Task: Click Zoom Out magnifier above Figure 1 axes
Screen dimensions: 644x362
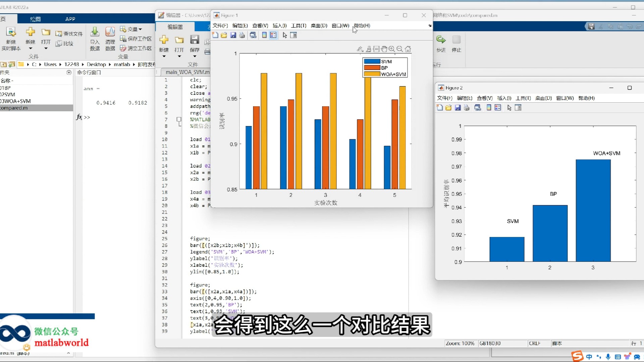Action: click(x=399, y=49)
